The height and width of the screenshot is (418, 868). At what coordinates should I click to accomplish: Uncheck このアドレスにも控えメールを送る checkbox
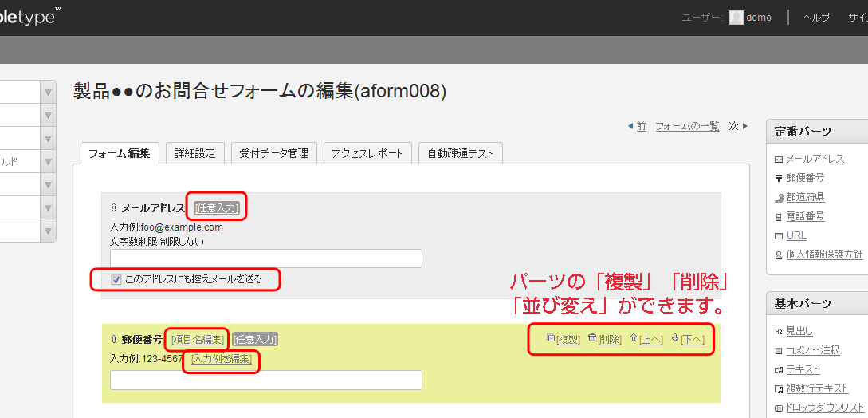pos(116,279)
